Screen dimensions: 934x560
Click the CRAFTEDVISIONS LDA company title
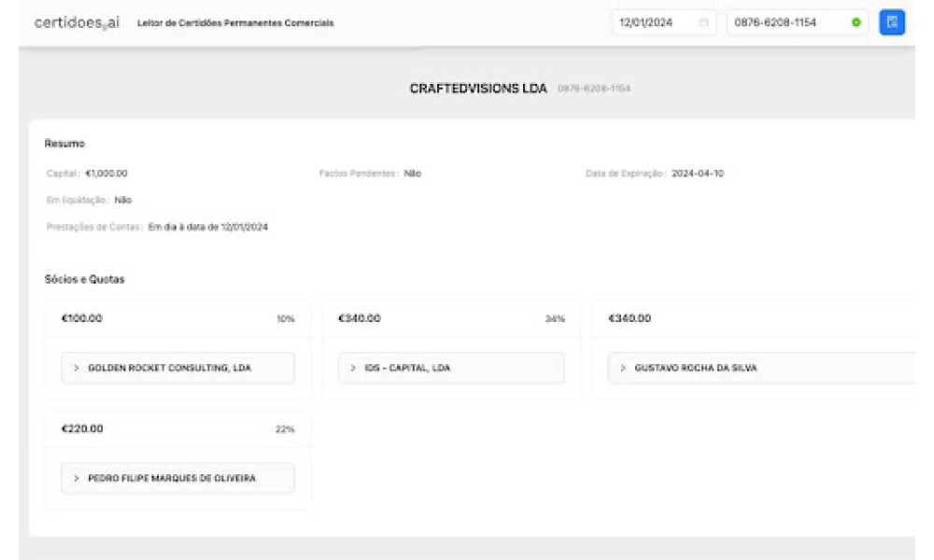tap(477, 89)
